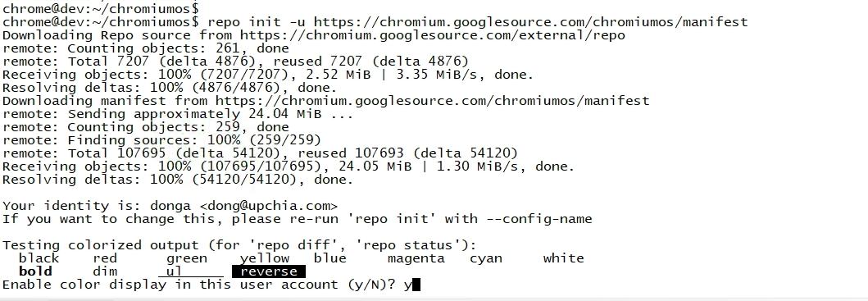Click the 'magenta' color name
This screenshot has height=301, width=868.
click(x=416, y=258)
